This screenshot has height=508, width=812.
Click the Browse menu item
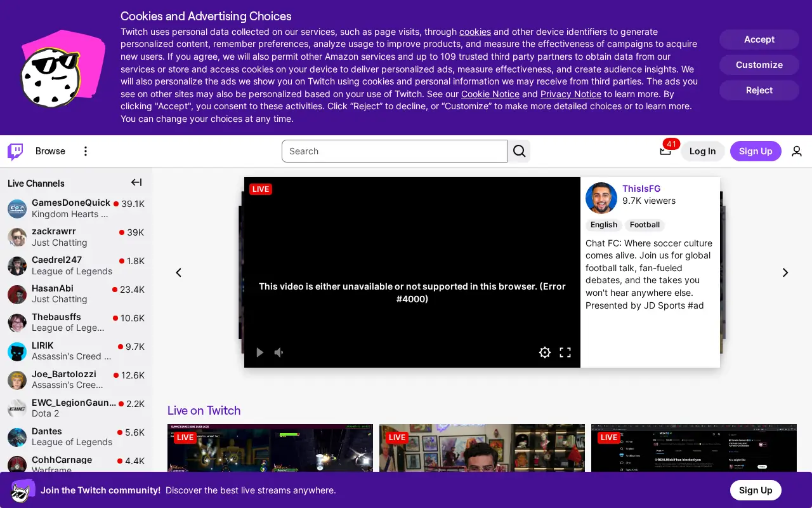[x=50, y=151]
